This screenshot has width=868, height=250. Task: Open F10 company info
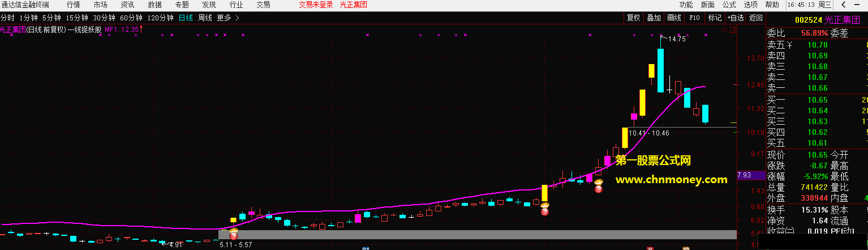point(694,18)
